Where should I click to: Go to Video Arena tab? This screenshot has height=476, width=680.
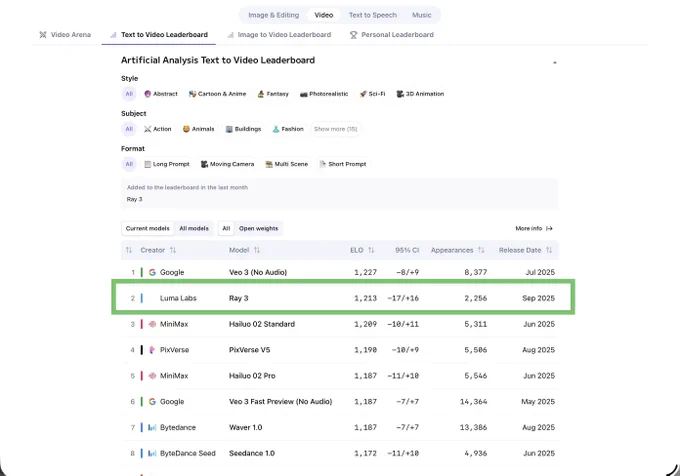(65, 35)
